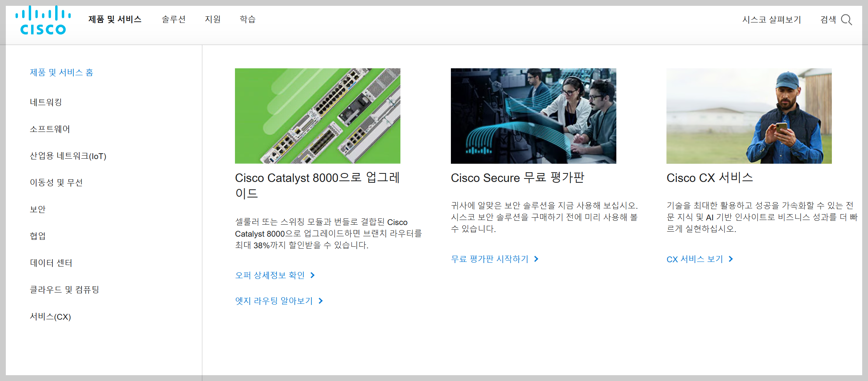
Task: Select 서비스(CX) in the sidebar
Action: [50, 317]
